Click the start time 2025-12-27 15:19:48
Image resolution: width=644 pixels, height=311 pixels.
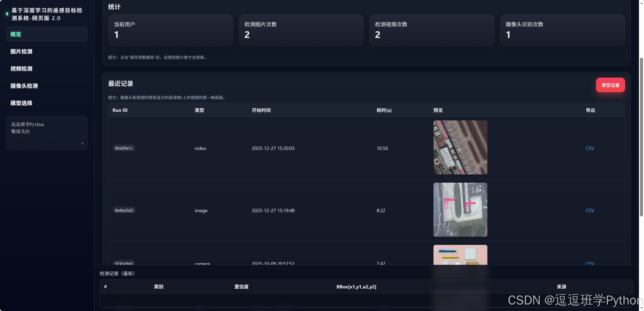(273, 211)
